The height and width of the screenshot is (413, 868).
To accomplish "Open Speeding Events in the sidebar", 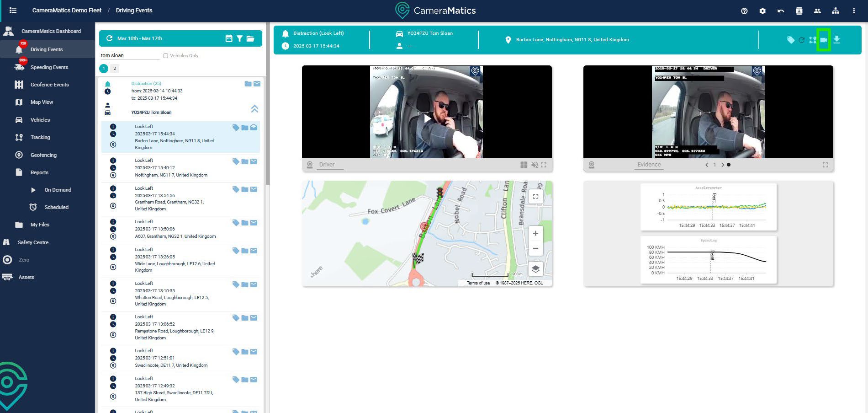I will pos(49,67).
